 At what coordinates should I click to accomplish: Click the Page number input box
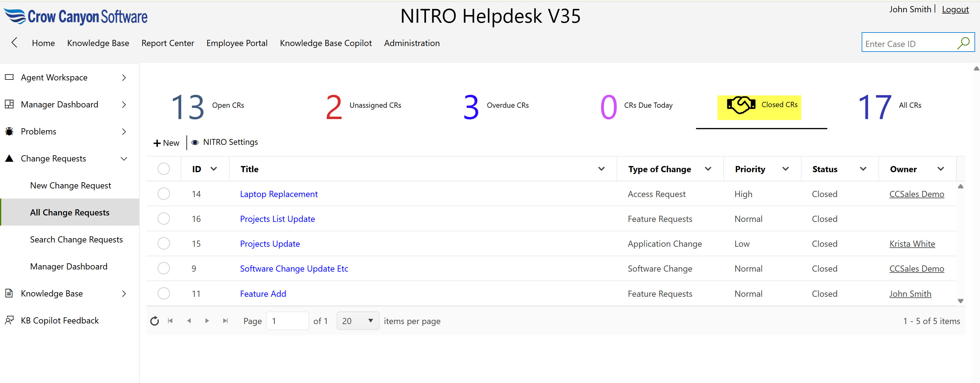pyautogui.click(x=288, y=321)
